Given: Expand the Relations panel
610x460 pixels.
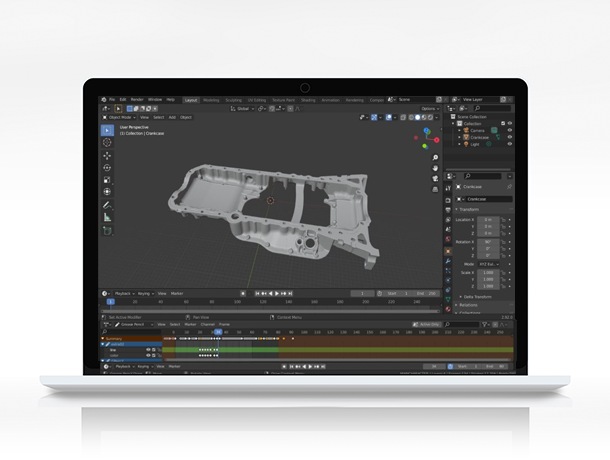Looking at the screenshot, I should click(466, 305).
